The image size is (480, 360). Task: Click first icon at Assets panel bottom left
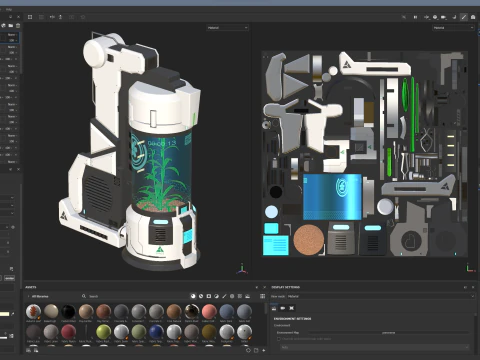pyautogui.click(x=29, y=350)
